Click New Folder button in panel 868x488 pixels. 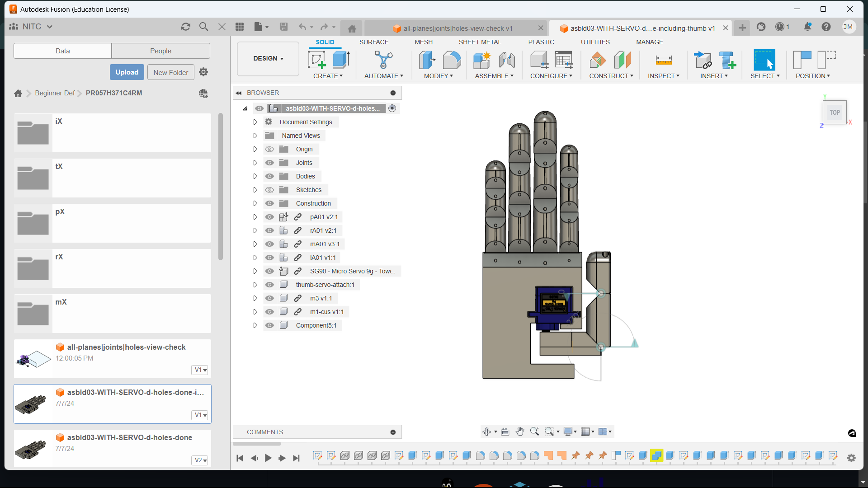[170, 72]
